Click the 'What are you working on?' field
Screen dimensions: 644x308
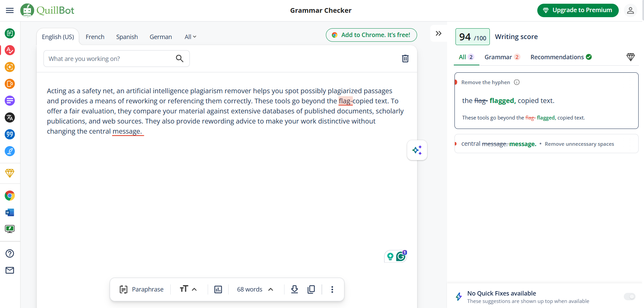pos(110,59)
